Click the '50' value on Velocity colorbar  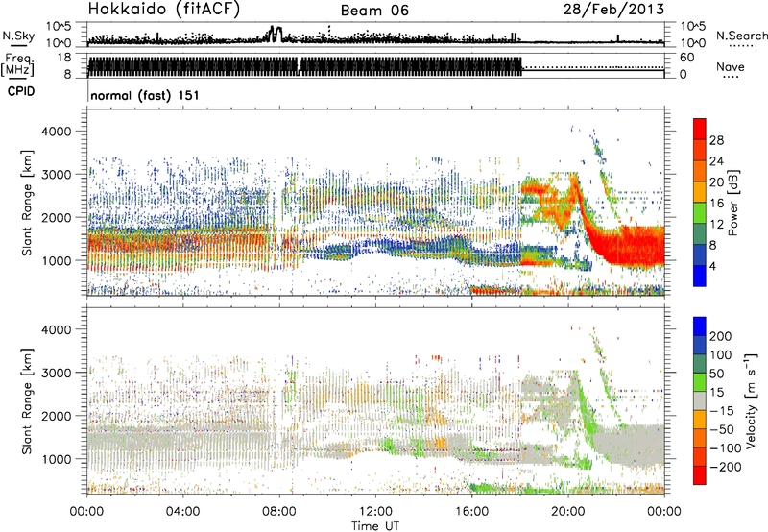pos(716,374)
